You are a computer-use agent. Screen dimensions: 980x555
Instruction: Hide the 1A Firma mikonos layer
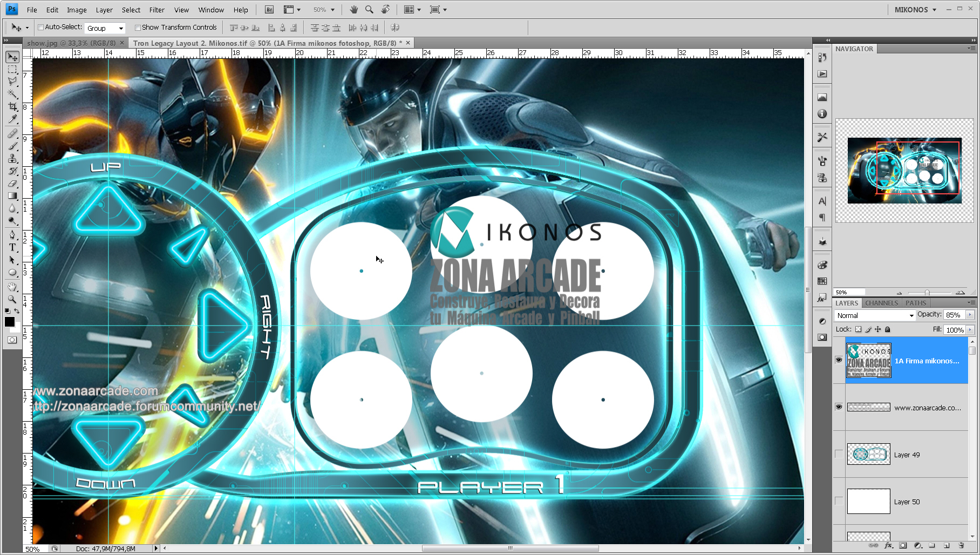[839, 360]
